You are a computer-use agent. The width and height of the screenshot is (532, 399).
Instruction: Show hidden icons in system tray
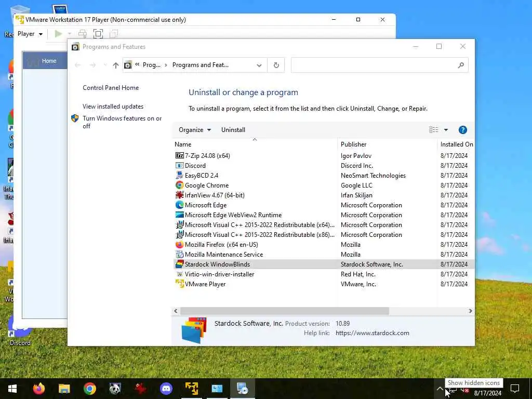pyautogui.click(x=440, y=389)
